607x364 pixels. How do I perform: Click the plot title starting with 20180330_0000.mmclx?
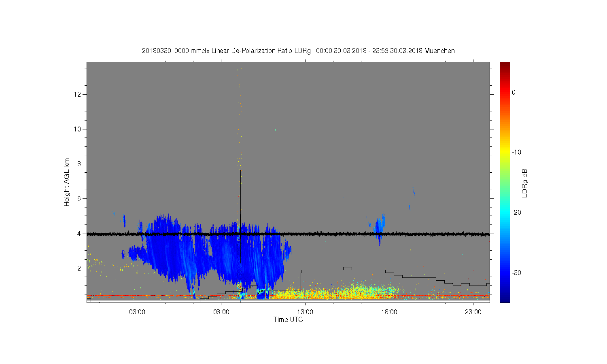coord(298,51)
